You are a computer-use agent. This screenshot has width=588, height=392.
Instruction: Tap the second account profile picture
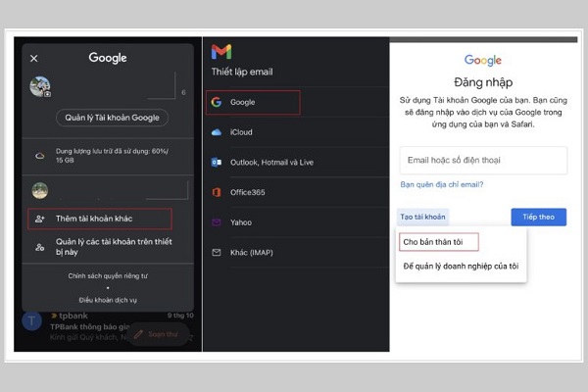click(40, 191)
